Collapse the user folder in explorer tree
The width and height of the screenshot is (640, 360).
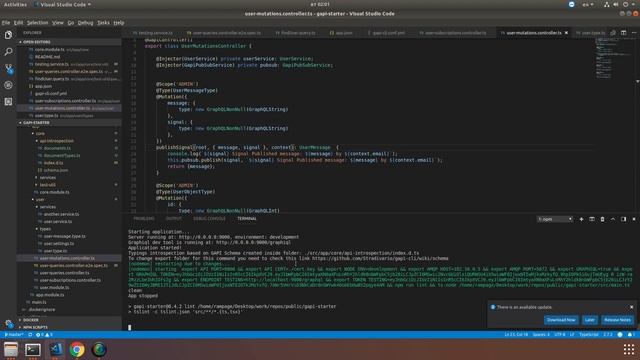click(40, 200)
